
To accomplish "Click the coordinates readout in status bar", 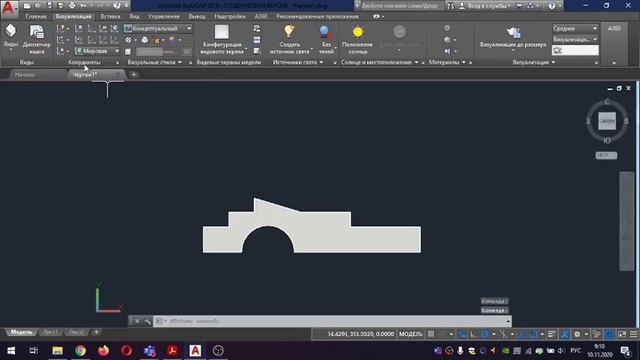I will coord(360,334).
